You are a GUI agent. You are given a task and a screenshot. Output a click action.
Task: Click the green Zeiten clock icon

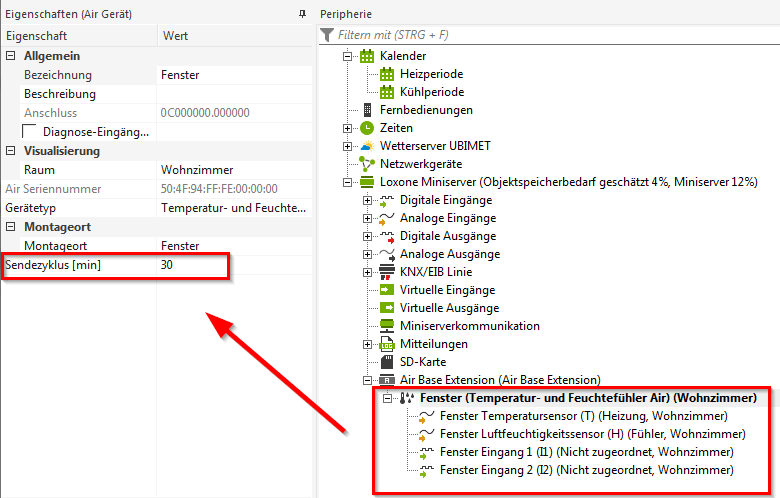pos(367,128)
